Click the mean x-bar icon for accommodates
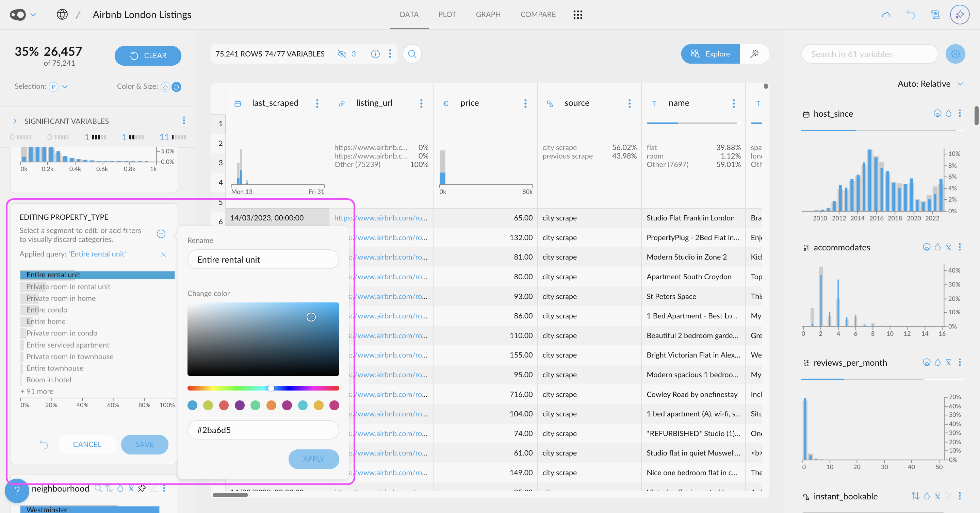The width and height of the screenshot is (980, 513). tap(948, 247)
